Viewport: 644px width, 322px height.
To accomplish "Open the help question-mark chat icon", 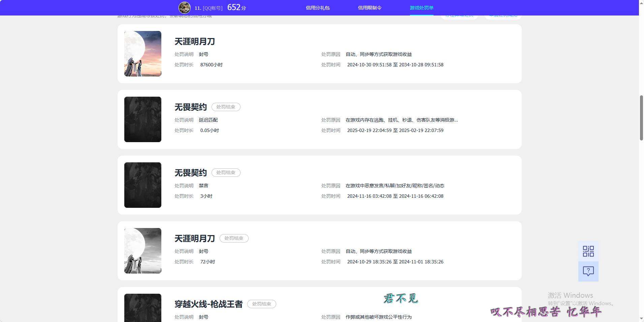I will pyautogui.click(x=588, y=271).
